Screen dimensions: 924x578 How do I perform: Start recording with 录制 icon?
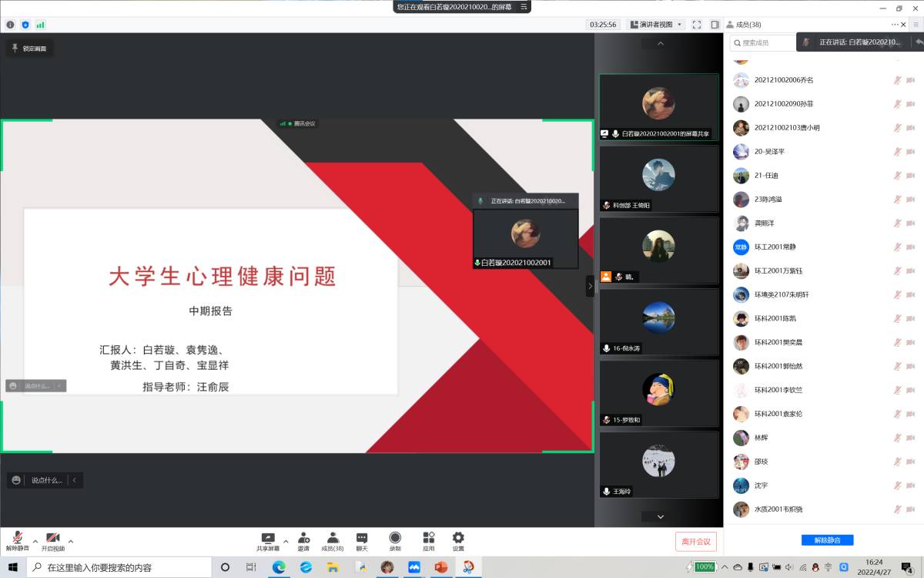point(395,539)
